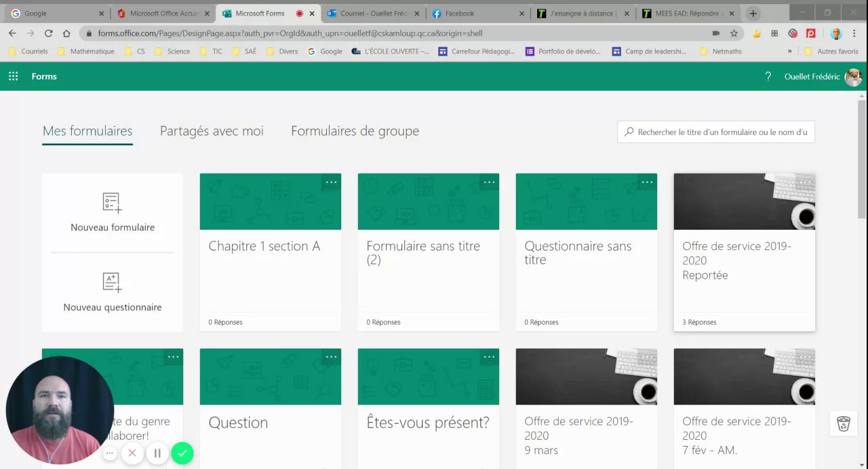
Task: Pause the screen recording
Action: coord(157,453)
